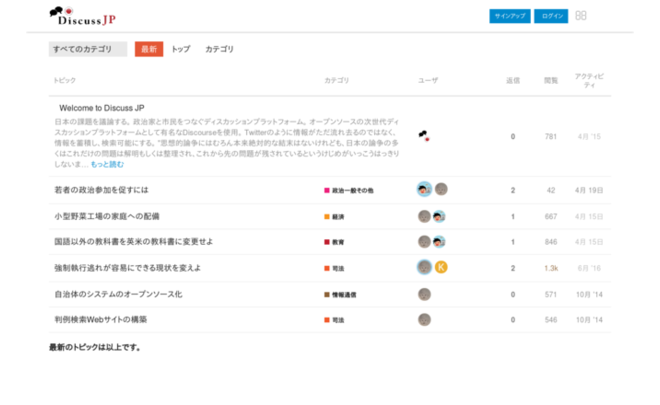
Task: Switch to the カテゴリ tab
Action: click(219, 49)
